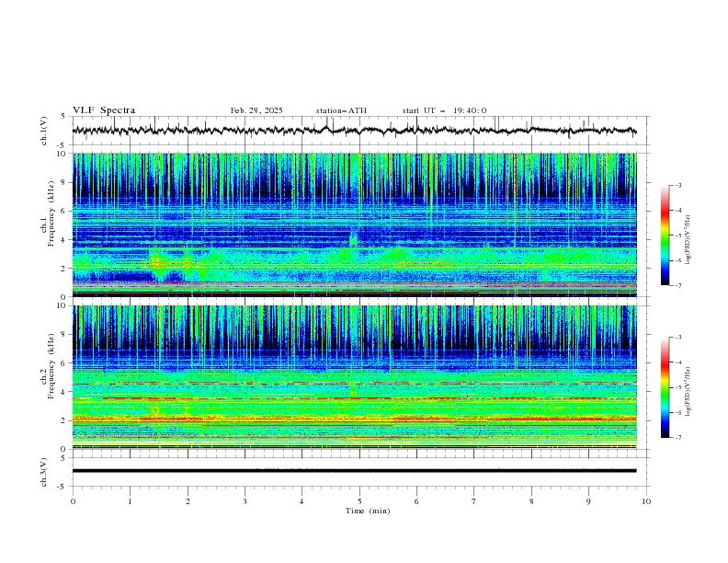Click time axis tick label "2"
The image size is (728, 563).
pyautogui.click(x=188, y=501)
